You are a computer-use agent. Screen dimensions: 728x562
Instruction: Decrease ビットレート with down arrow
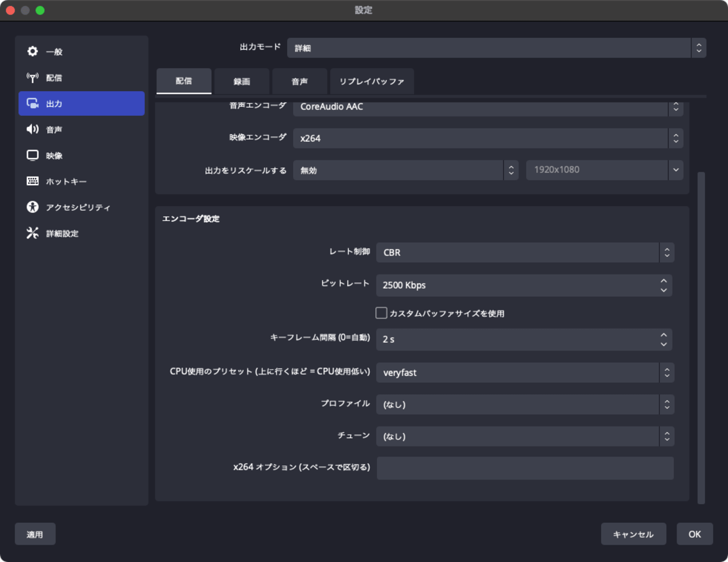[664, 290]
